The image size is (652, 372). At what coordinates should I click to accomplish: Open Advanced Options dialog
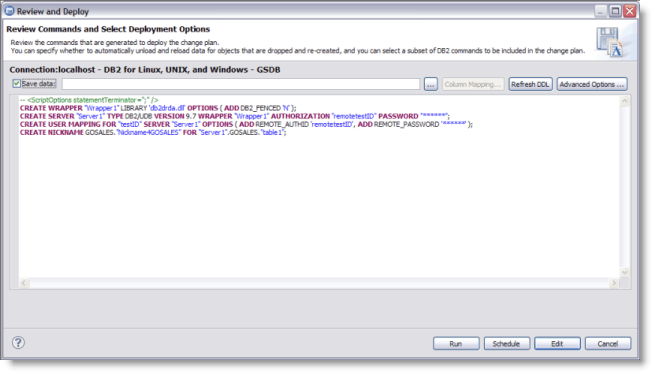coord(592,84)
